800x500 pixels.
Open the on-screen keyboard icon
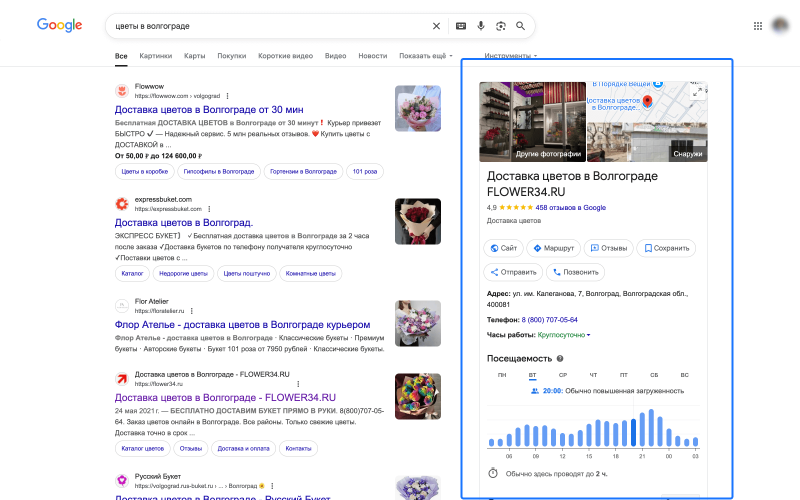[460, 26]
